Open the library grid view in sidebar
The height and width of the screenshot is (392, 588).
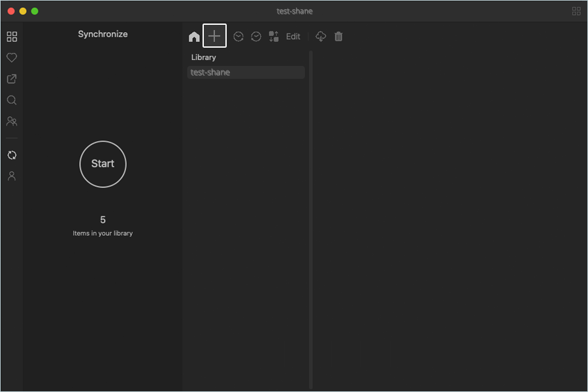click(12, 37)
